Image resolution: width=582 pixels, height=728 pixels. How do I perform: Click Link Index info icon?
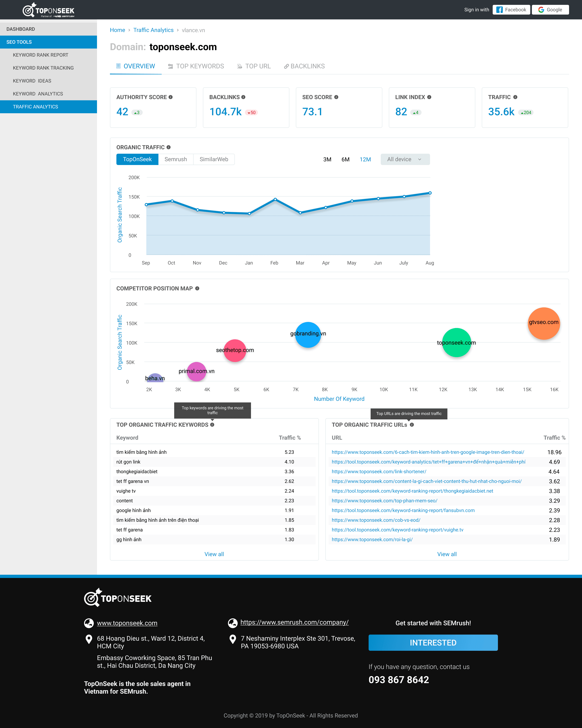[429, 97]
